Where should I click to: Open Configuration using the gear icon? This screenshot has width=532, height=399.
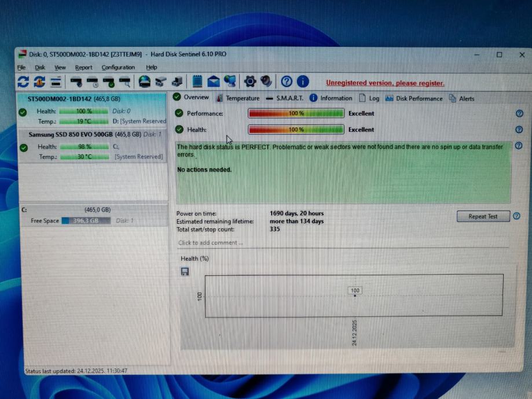(x=250, y=82)
